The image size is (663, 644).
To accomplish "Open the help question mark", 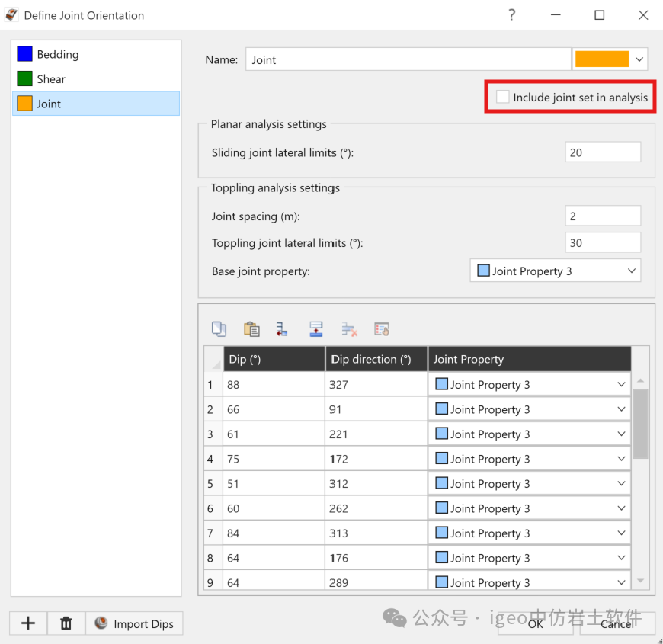I will coord(511,15).
